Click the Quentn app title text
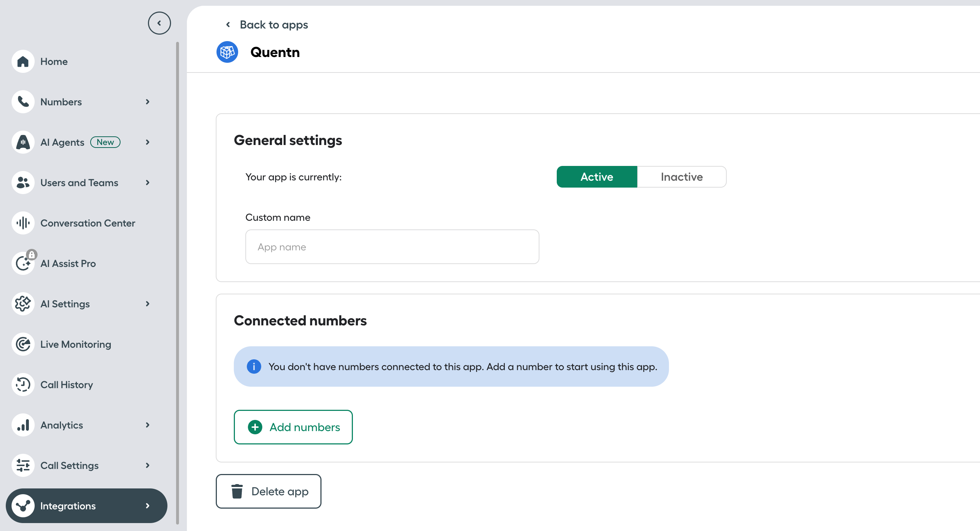The image size is (980, 531). tap(275, 52)
